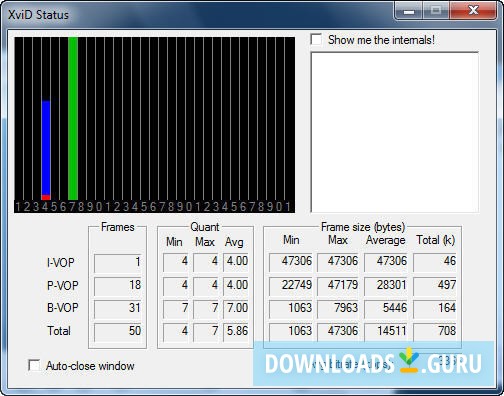504x396 pixels.
Task: Click the red segment under the blue bar
Action: pyautogui.click(x=46, y=197)
